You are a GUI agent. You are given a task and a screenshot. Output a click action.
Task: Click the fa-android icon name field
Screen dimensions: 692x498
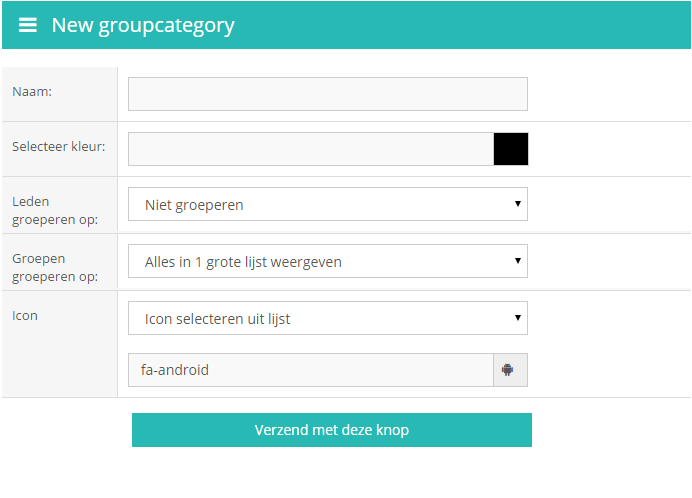coord(311,370)
